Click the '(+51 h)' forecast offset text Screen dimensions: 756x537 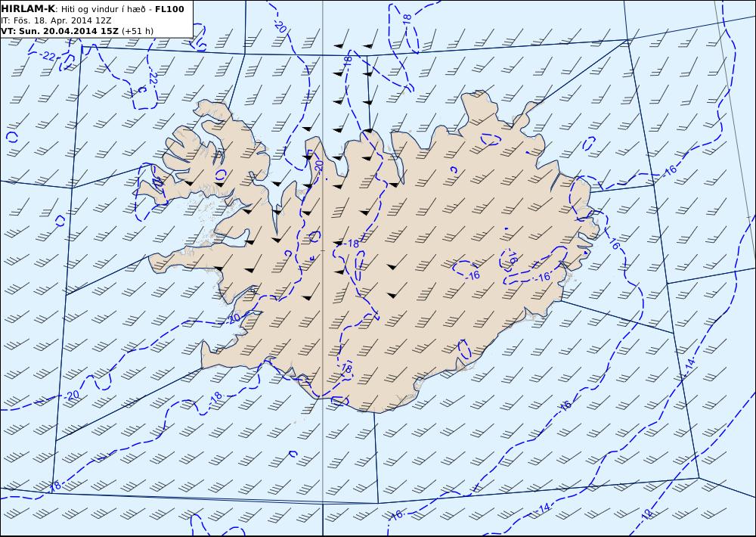138,31
